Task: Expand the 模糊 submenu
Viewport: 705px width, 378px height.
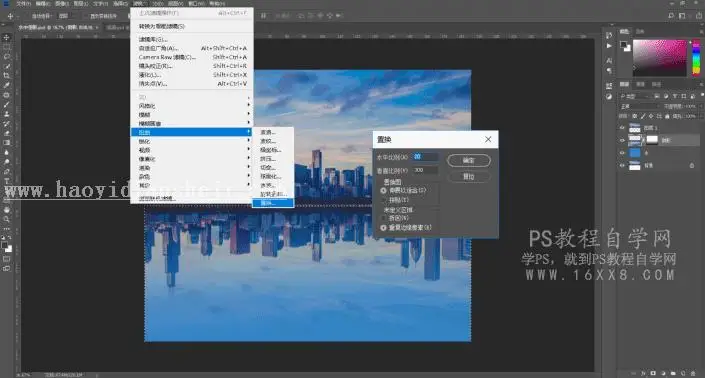Action: click(x=192, y=115)
